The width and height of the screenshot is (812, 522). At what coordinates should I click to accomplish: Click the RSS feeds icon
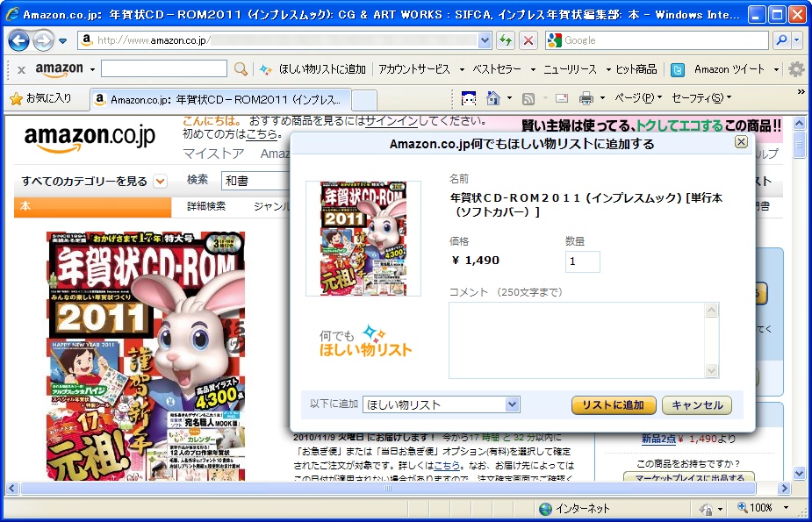click(x=528, y=98)
